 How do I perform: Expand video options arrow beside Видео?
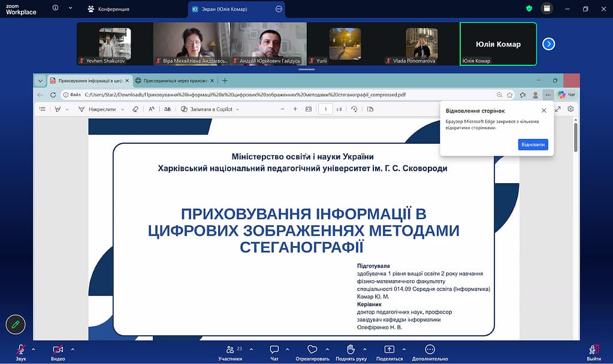point(73,349)
